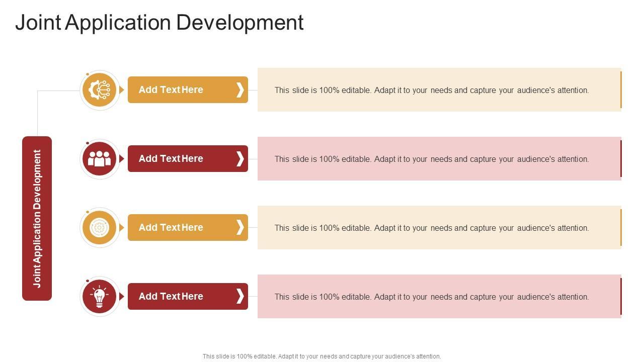
Task: Click the Add Text Here label next to the lightbulb icon
Action: (x=171, y=297)
